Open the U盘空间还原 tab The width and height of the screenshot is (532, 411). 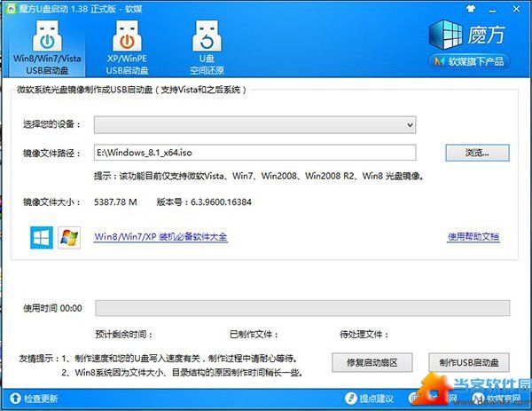(207, 46)
